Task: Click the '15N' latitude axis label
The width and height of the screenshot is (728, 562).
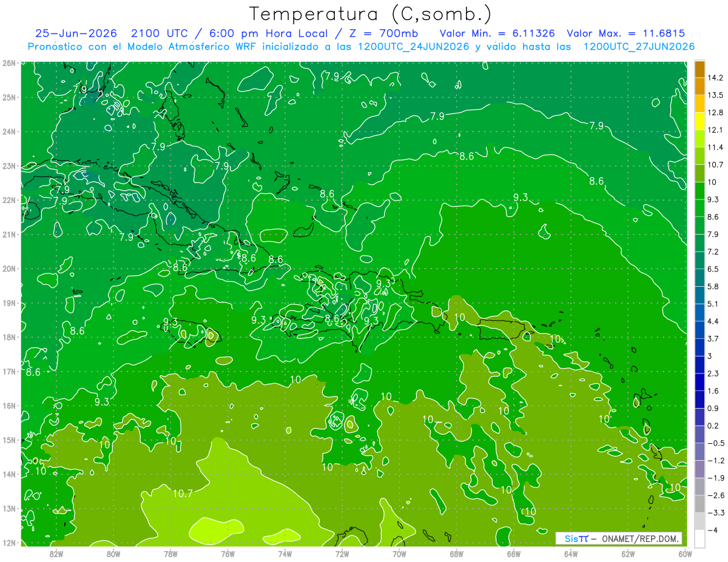Action: tap(8, 440)
